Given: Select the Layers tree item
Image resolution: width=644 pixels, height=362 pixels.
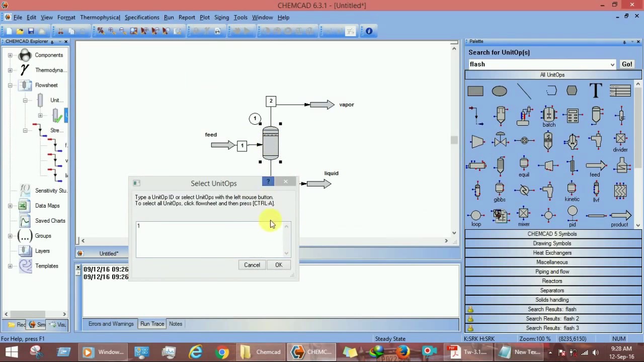Looking at the screenshot, I should pyautogui.click(x=42, y=251).
